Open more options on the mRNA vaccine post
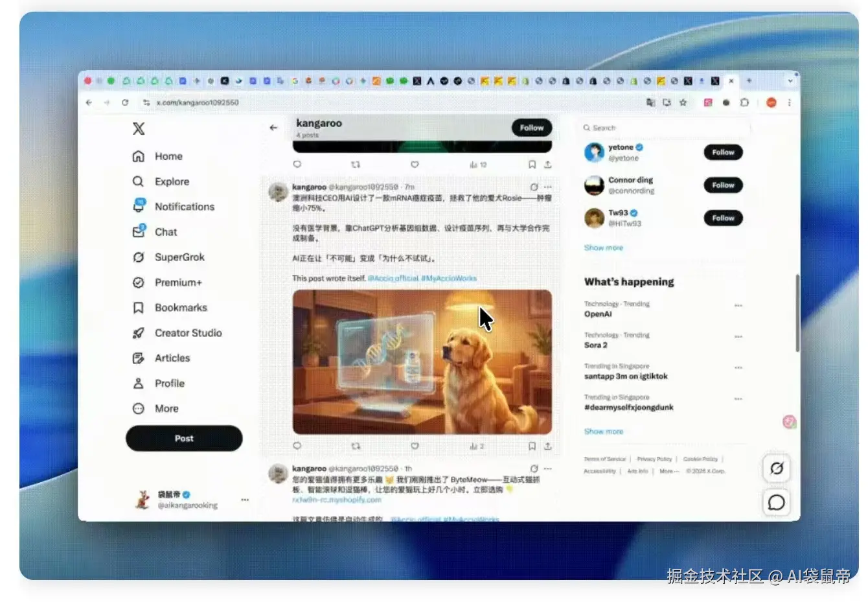This screenshot has width=868, height=602. [x=548, y=187]
